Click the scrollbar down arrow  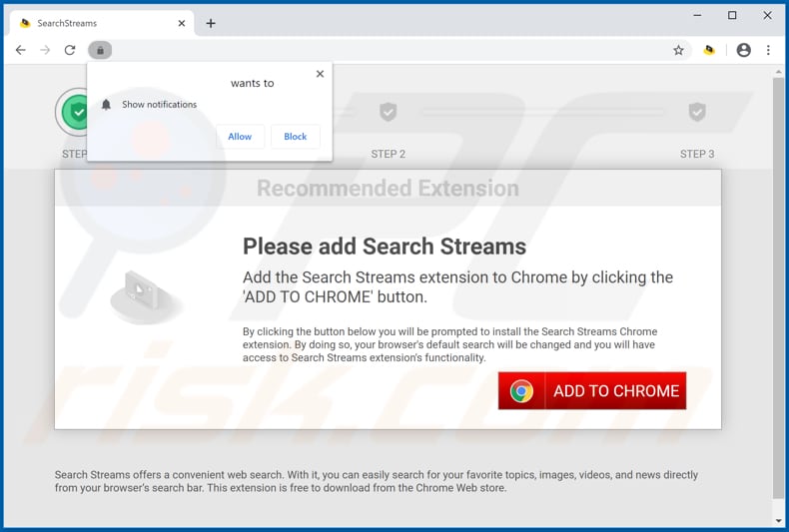click(x=778, y=520)
